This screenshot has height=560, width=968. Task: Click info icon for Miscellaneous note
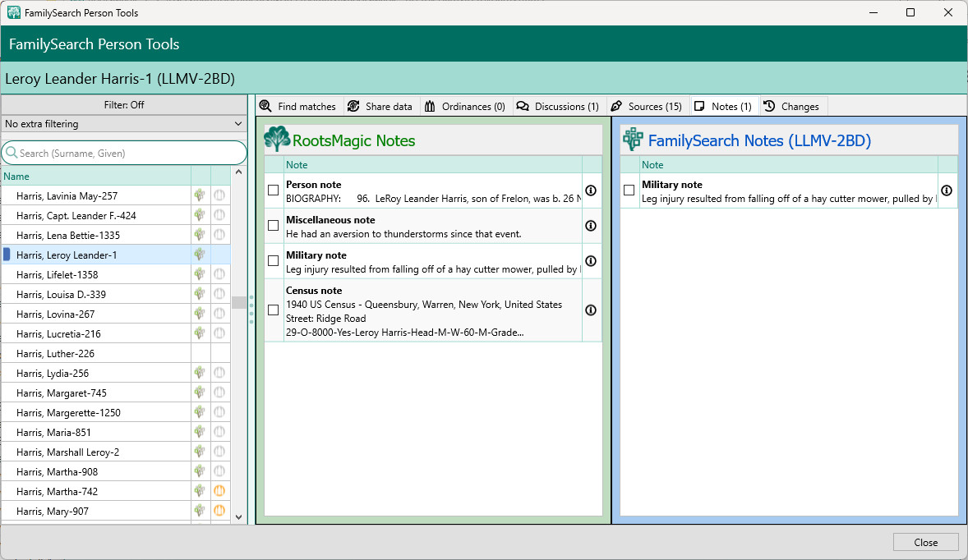click(x=591, y=226)
